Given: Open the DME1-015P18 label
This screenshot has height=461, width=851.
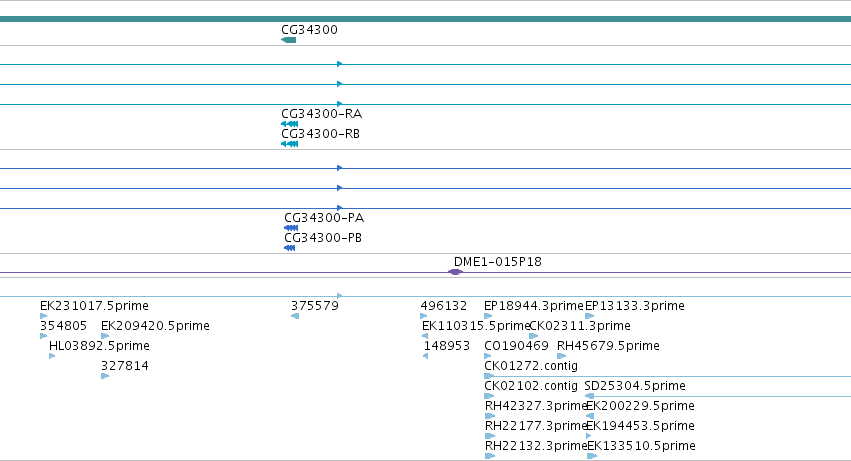Looking at the screenshot, I should 498,262.
